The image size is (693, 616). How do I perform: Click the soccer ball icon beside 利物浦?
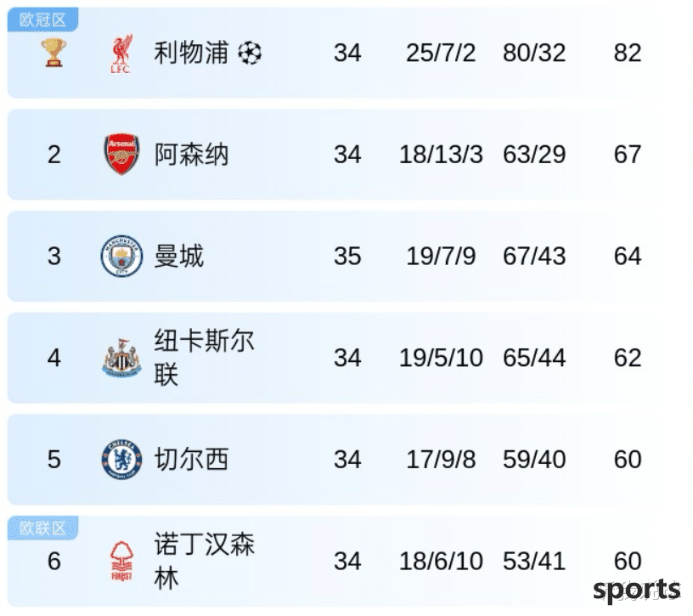(x=250, y=53)
